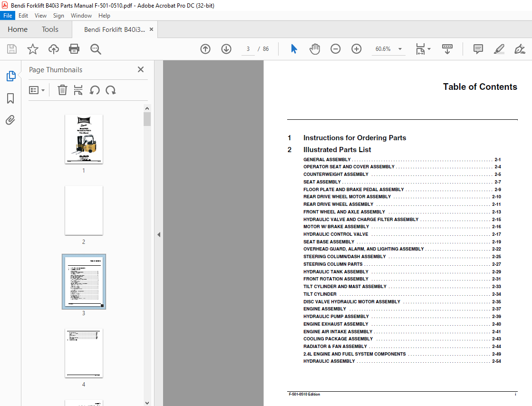Image resolution: width=532 pixels, height=406 pixels.
Task: Open the View menu
Action: (40, 16)
